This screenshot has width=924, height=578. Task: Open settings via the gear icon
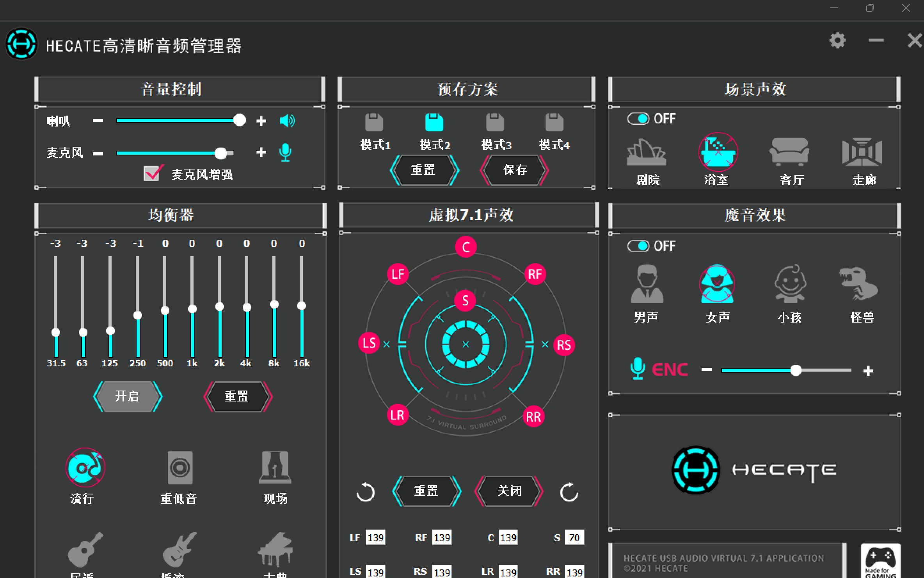(x=837, y=41)
